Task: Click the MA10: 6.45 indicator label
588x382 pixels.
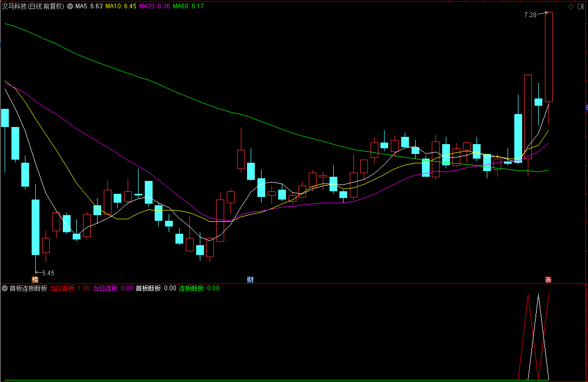Action: pyautogui.click(x=121, y=6)
